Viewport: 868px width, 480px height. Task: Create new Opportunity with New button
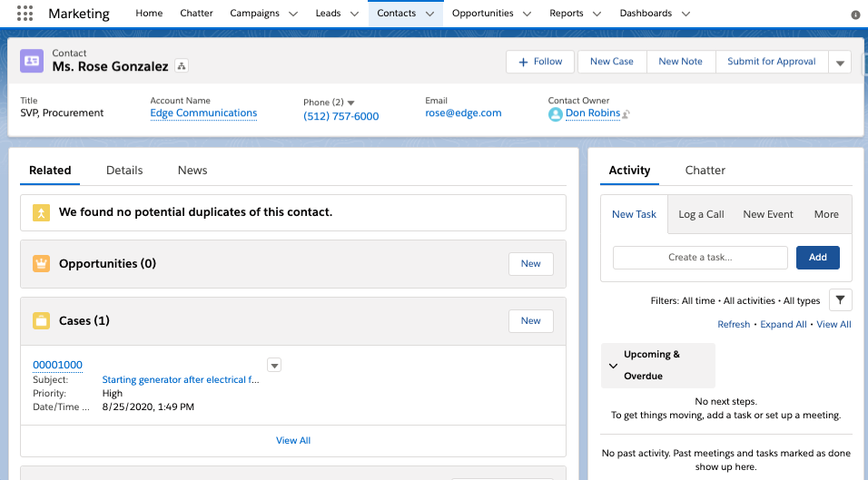coord(531,264)
